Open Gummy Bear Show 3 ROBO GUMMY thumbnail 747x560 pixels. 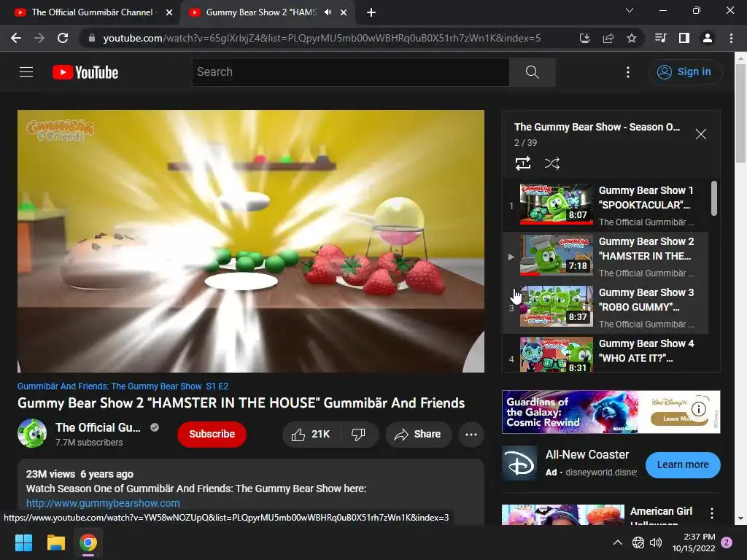556,306
